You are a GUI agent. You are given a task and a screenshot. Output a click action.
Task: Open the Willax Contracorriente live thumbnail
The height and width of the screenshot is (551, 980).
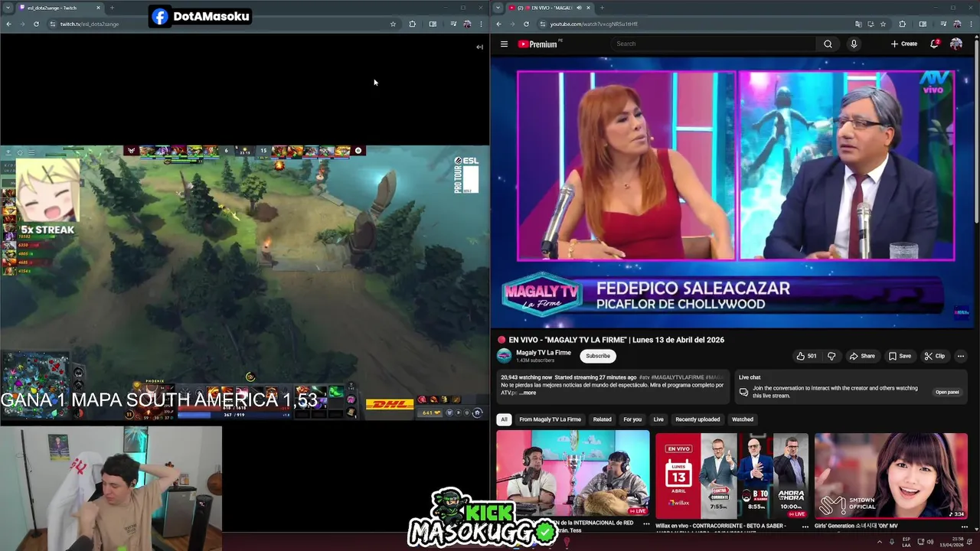(x=732, y=474)
